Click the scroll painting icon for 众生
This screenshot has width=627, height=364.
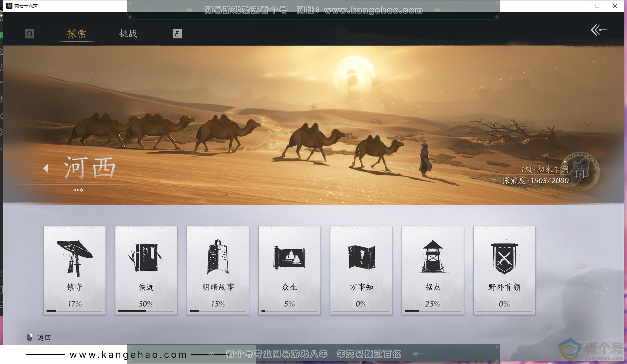289,257
